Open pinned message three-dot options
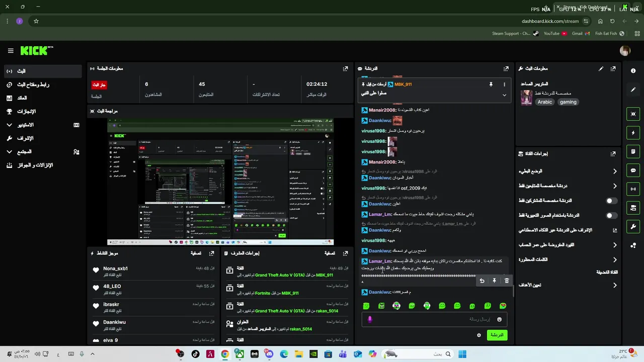The height and width of the screenshot is (362, 644). [504, 84]
